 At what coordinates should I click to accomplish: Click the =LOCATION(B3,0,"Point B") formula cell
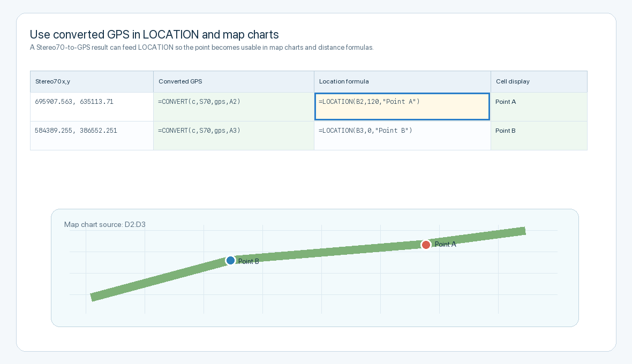pos(402,136)
